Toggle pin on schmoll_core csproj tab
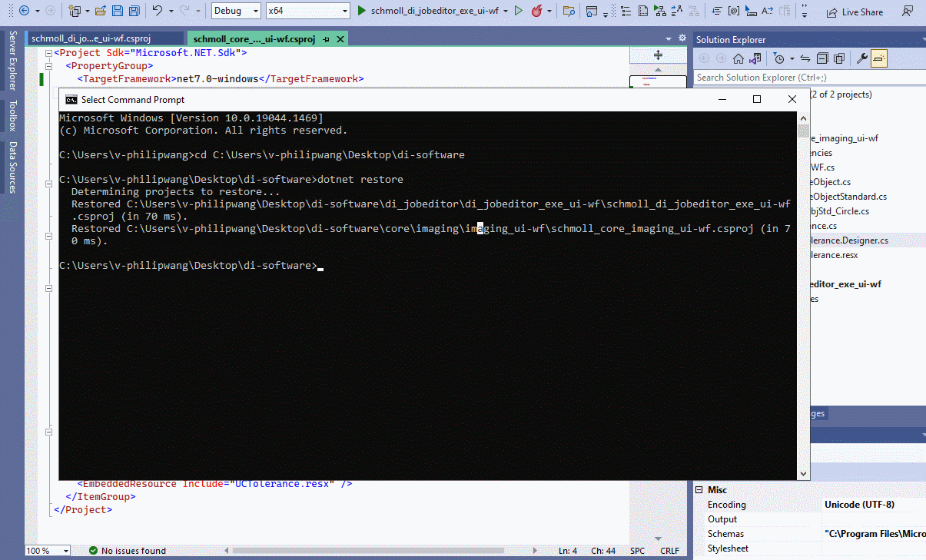The width and height of the screenshot is (926, 560). 326,39
